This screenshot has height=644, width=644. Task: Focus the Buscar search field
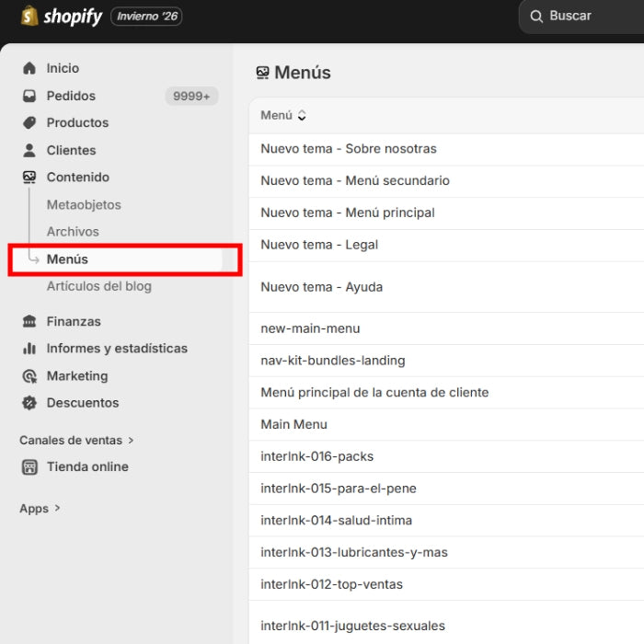click(581, 17)
